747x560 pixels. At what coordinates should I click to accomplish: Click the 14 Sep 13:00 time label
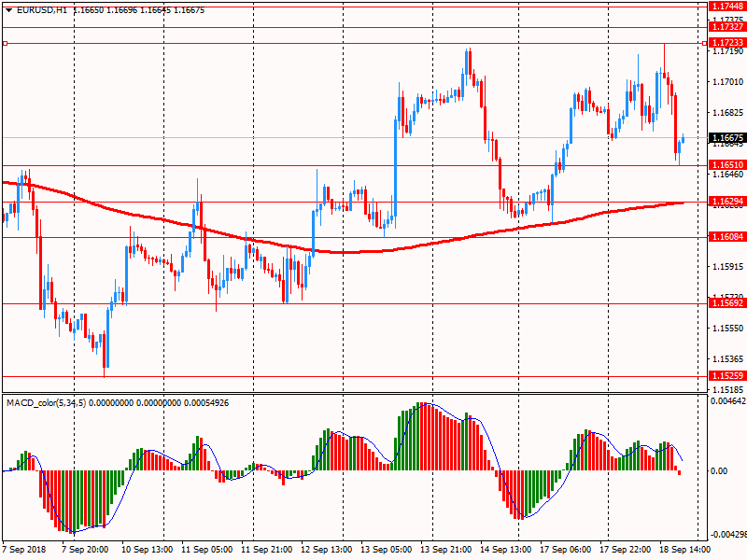pyautogui.click(x=506, y=549)
